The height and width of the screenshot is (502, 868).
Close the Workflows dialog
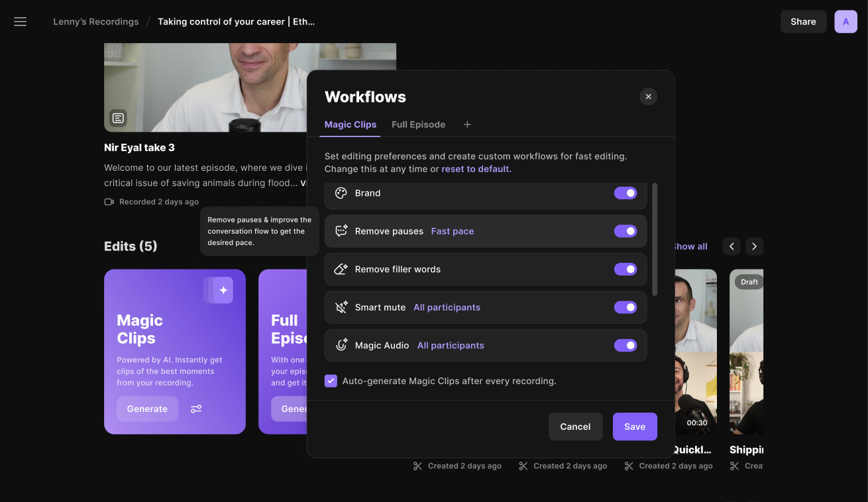[x=648, y=97]
